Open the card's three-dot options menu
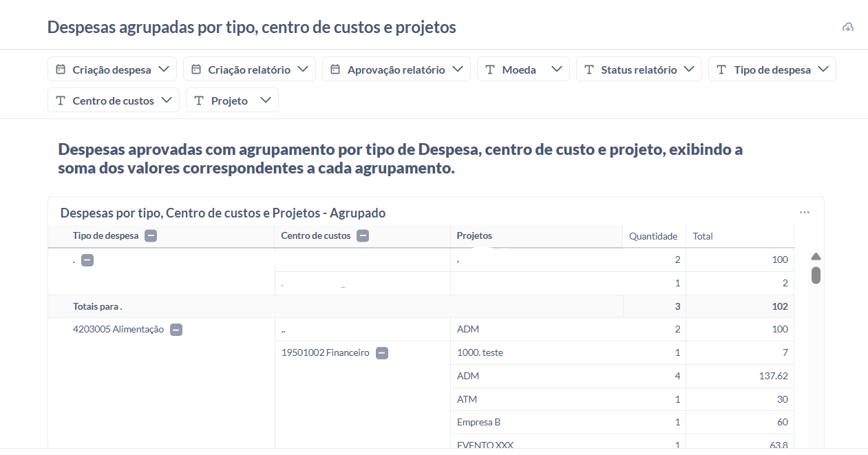Viewport: 868px width, 455px height. (x=805, y=213)
